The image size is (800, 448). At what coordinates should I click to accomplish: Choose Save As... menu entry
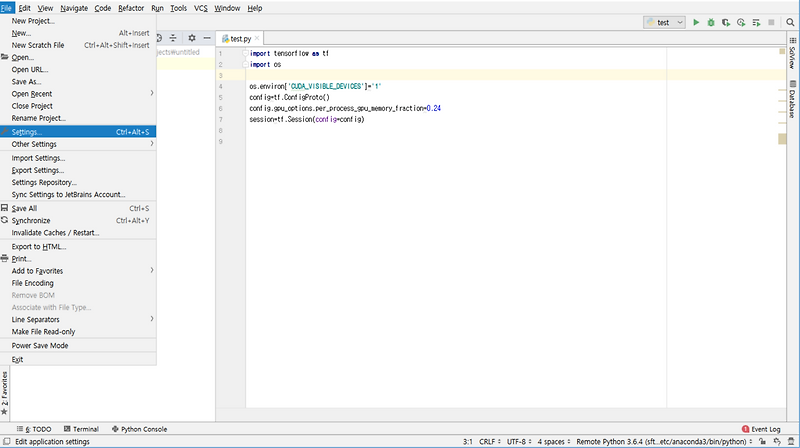click(78, 82)
